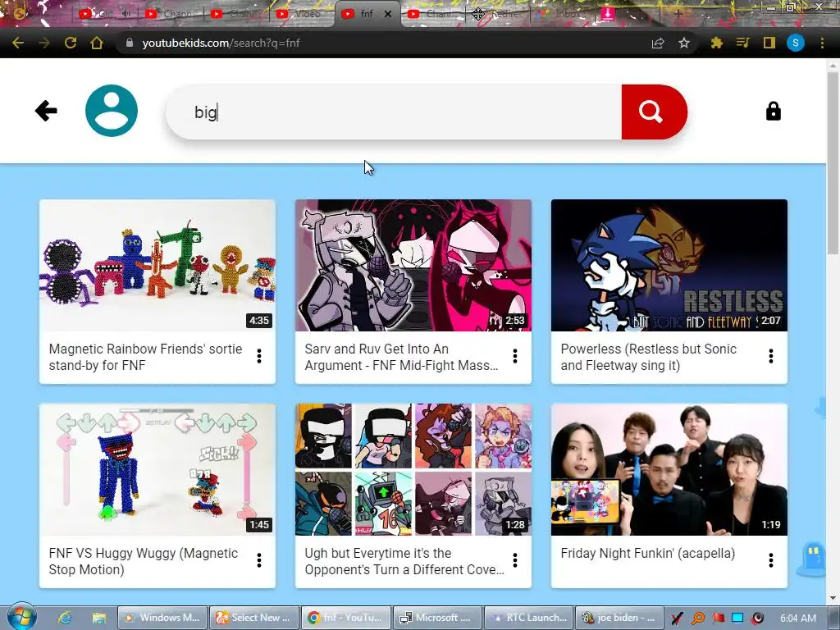Click browser forward arrow in toolbar
This screenshot has height=630, width=840.
coord(44,43)
